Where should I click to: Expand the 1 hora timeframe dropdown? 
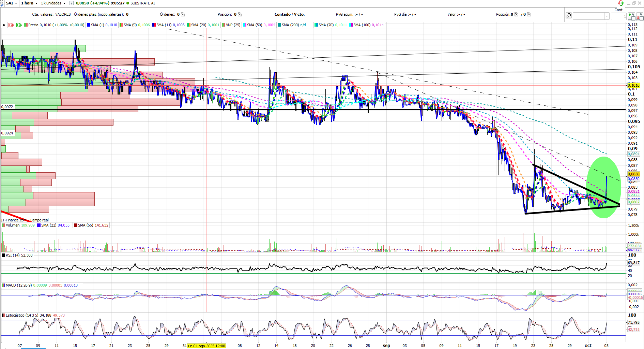pyautogui.click(x=29, y=3)
